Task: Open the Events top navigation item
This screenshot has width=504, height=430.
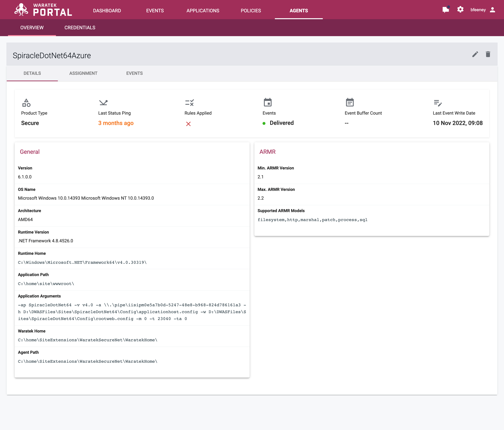Action: point(155,11)
